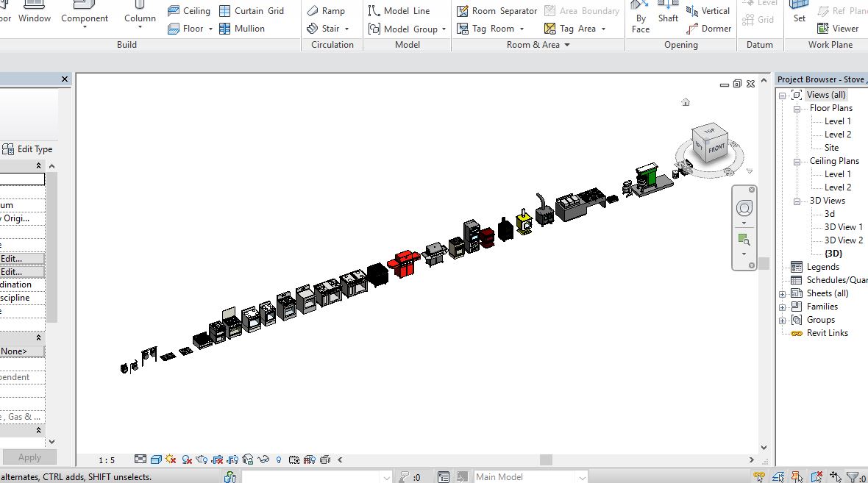868x483 pixels.
Task: Open the 3D View 1 view
Action: point(843,227)
